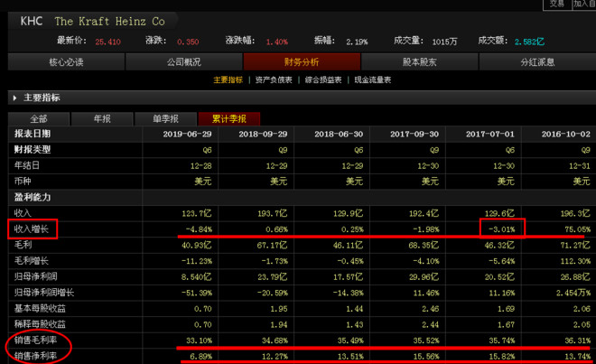Click the 基本每股收益 row label
The image size is (596, 364).
coord(40,309)
